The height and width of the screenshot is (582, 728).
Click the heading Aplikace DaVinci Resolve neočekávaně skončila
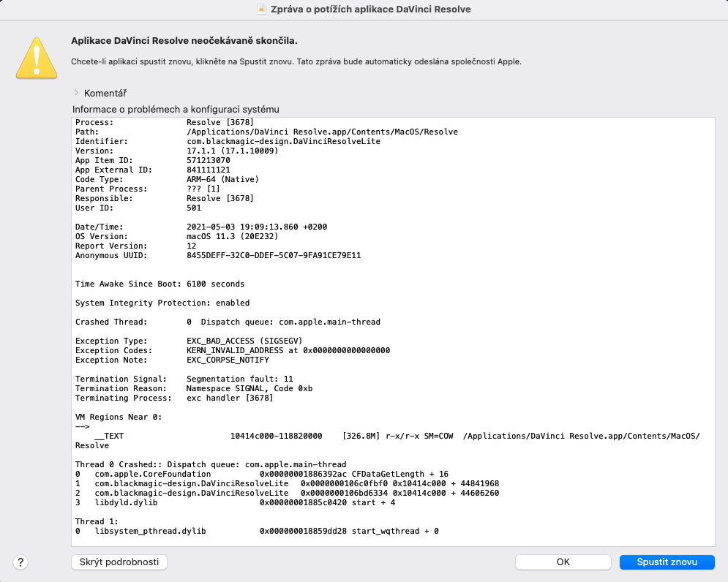click(x=184, y=41)
